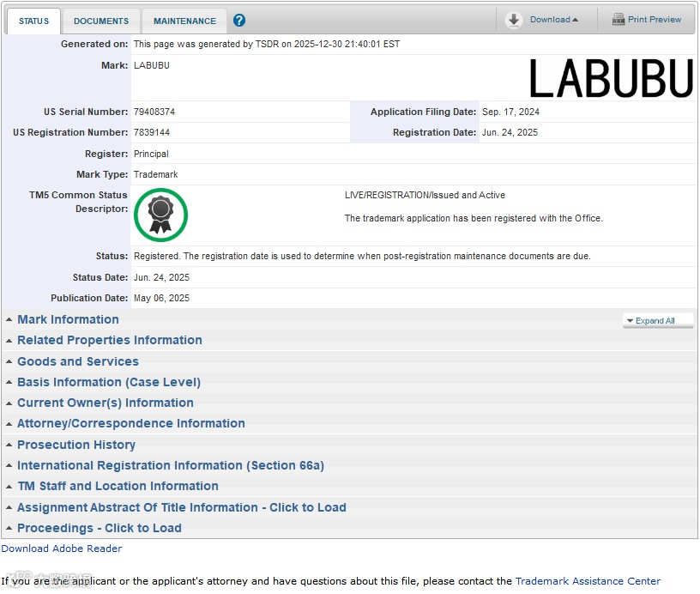Viewport: 700px width, 594px height.
Task: Click the Status line starting with Registered
Action: (x=362, y=256)
